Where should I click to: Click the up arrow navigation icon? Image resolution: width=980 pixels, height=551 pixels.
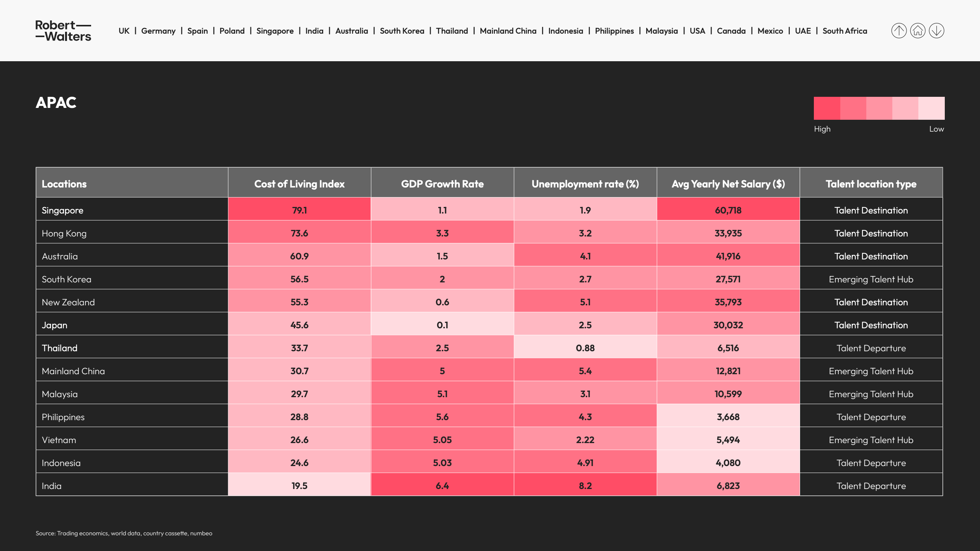coord(899,31)
